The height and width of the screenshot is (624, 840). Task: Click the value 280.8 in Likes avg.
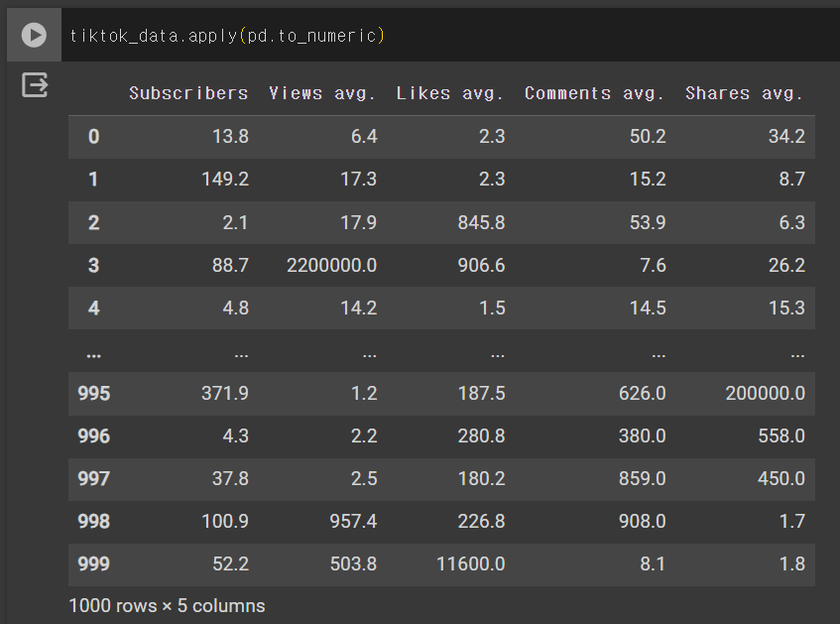[481, 436]
